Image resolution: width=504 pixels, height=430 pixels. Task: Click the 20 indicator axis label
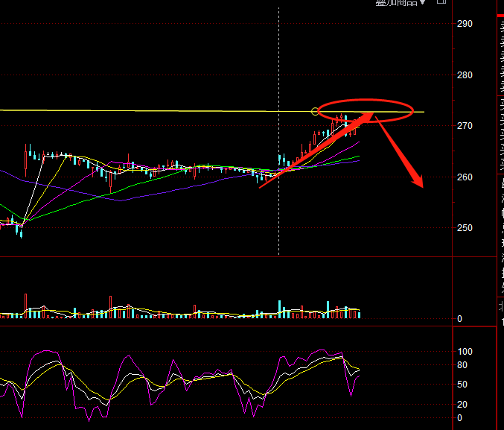(x=462, y=404)
